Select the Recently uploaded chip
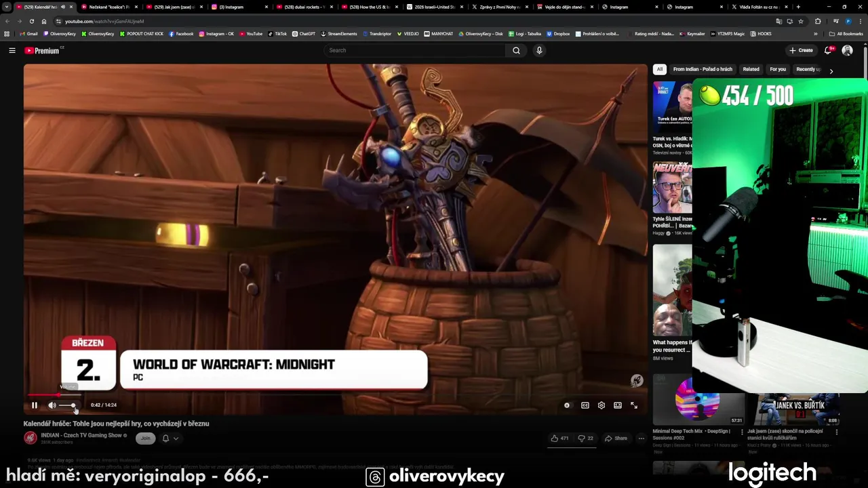868x488 pixels. (808, 69)
